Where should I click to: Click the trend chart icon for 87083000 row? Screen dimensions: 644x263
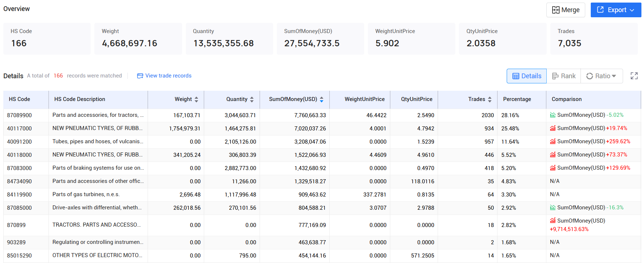(553, 168)
